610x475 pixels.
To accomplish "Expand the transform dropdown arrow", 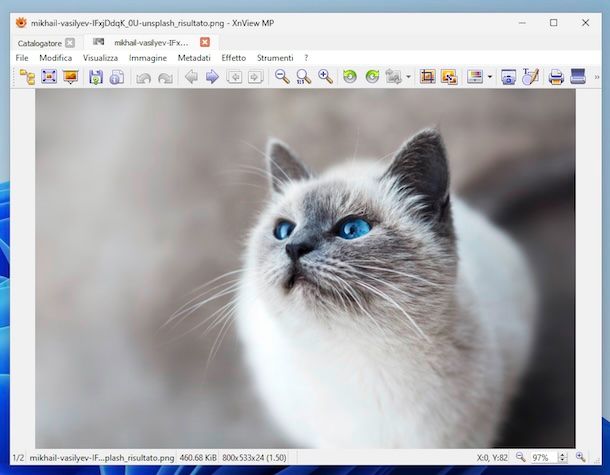I will pos(408,77).
